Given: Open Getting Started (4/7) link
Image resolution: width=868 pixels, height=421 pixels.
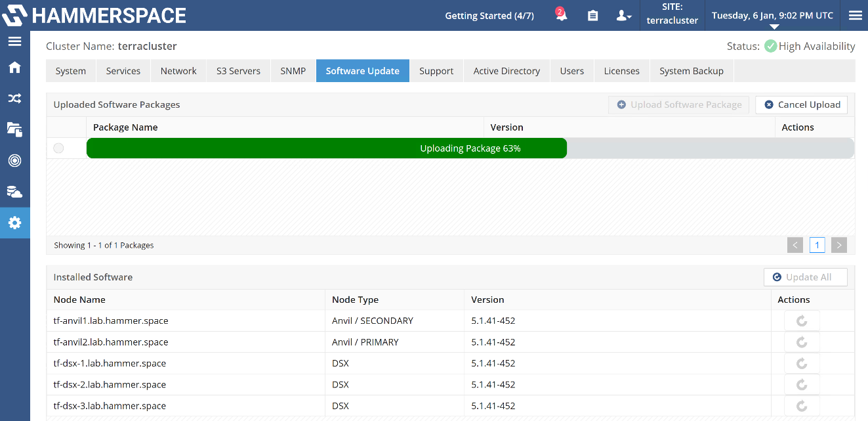Looking at the screenshot, I should coord(489,15).
